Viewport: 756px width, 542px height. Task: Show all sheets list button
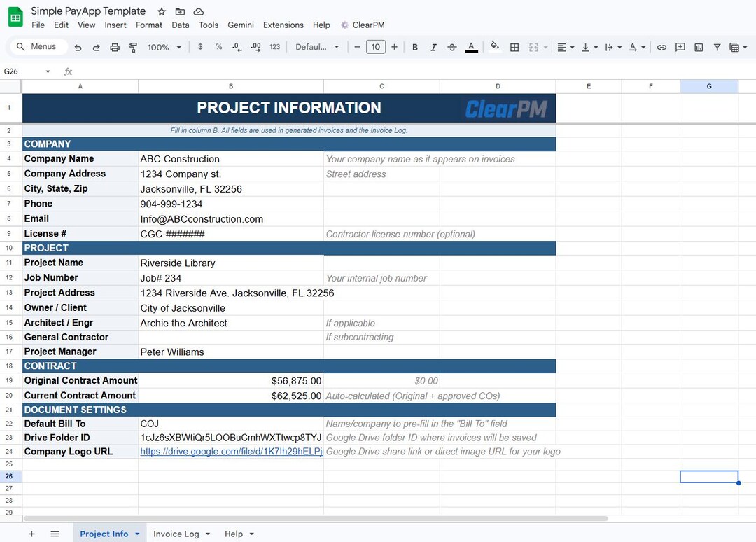[x=55, y=534]
